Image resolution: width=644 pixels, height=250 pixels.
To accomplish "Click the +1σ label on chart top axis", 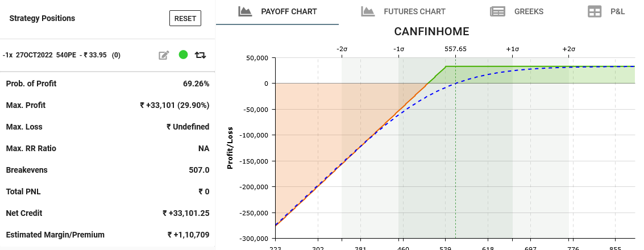I will (x=512, y=49).
